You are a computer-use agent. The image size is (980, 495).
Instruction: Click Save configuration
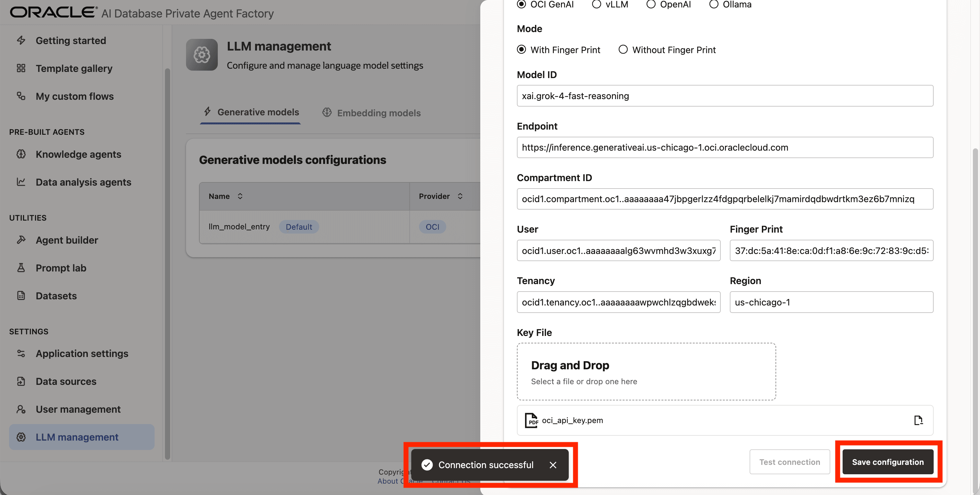[888, 462]
